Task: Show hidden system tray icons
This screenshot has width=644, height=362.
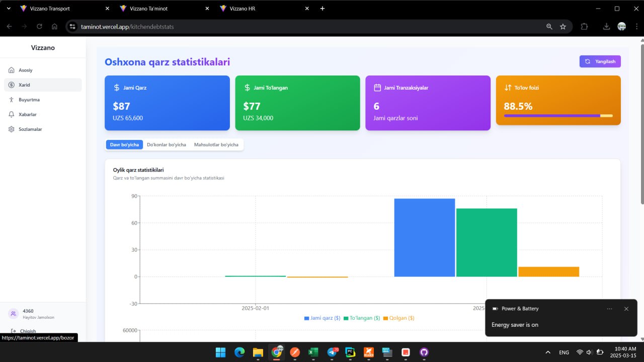Action: coord(548,352)
